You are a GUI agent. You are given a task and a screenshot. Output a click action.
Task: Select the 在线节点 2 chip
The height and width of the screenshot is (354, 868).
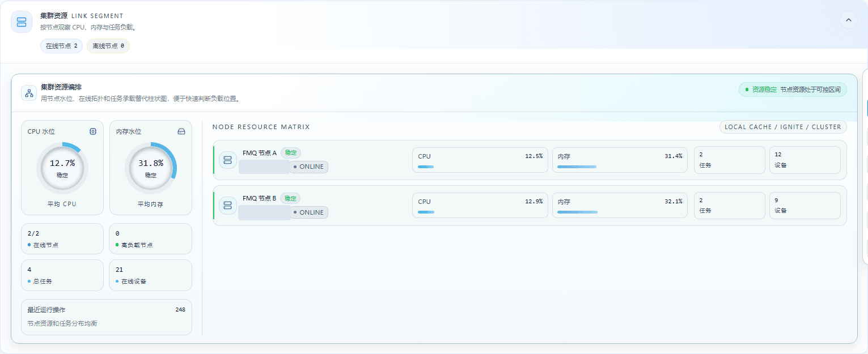coord(61,46)
